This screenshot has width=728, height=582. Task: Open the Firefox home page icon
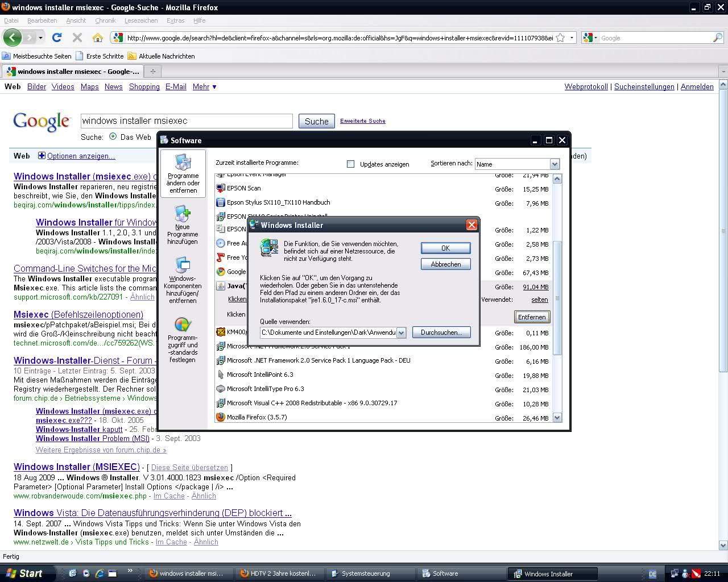tap(98, 38)
